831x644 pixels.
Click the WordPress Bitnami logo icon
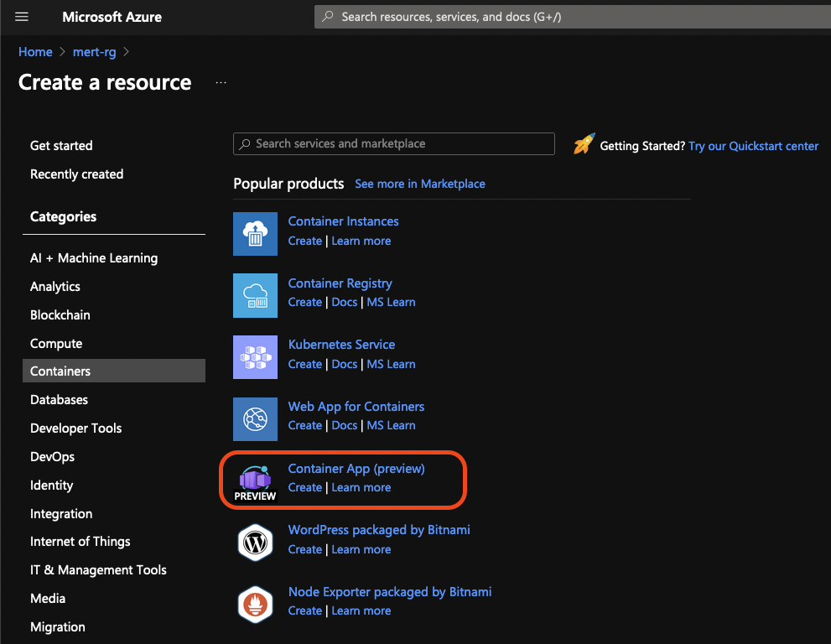pyautogui.click(x=256, y=543)
